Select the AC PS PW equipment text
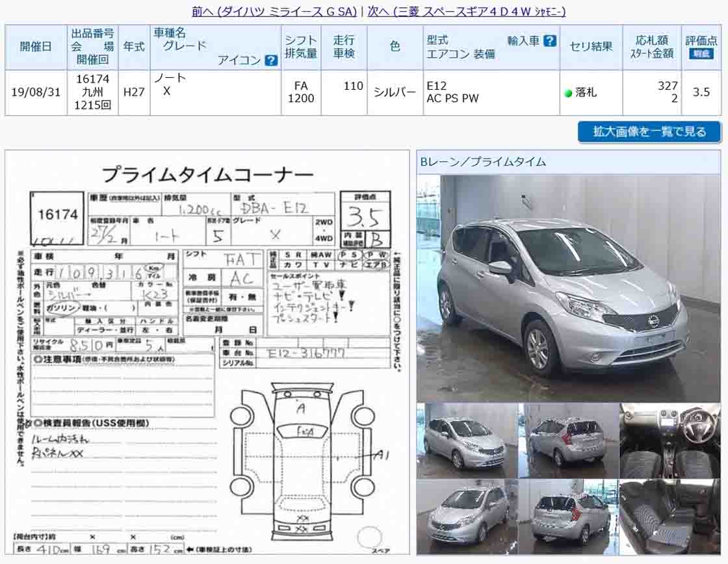 [452, 98]
